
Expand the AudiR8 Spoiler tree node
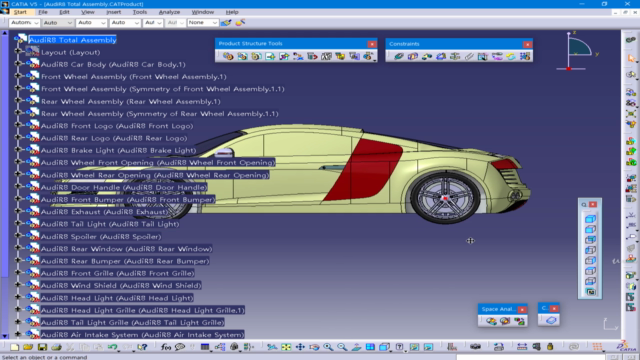pos(18,236)
